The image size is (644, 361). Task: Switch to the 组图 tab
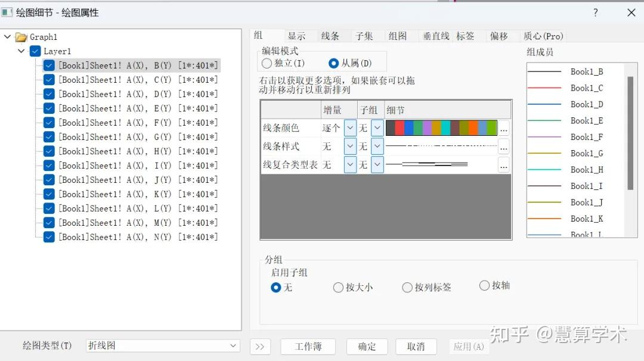point(397,35)
